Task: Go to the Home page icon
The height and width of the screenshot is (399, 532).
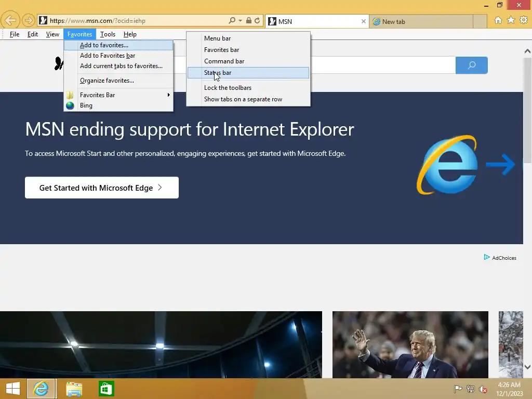Action: pos(498,20)
